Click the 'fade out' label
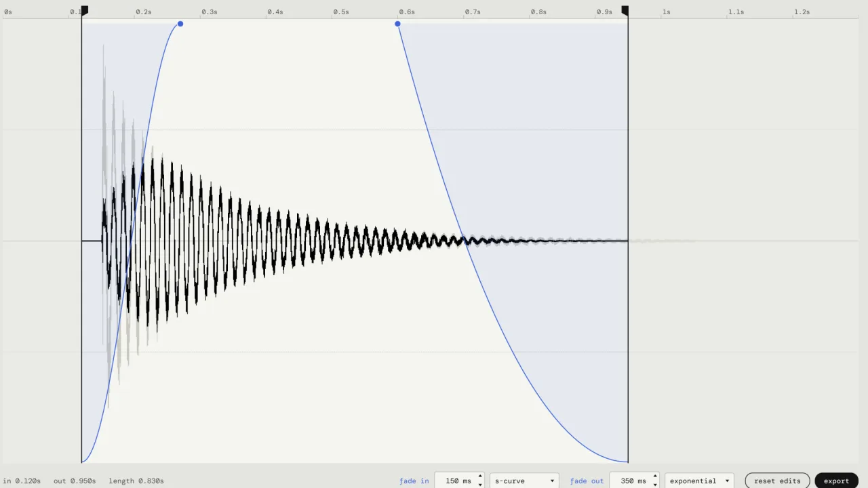 click(587, 481)
